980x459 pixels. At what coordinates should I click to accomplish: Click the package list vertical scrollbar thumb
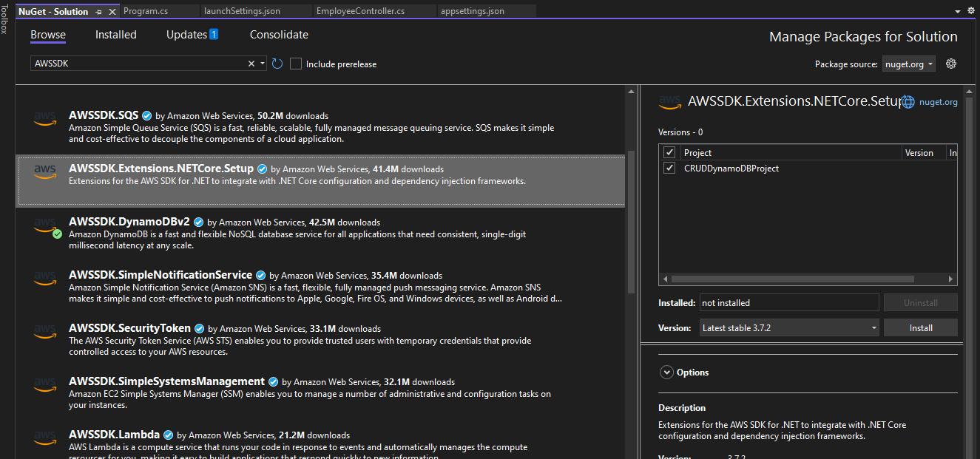point(631,222)
